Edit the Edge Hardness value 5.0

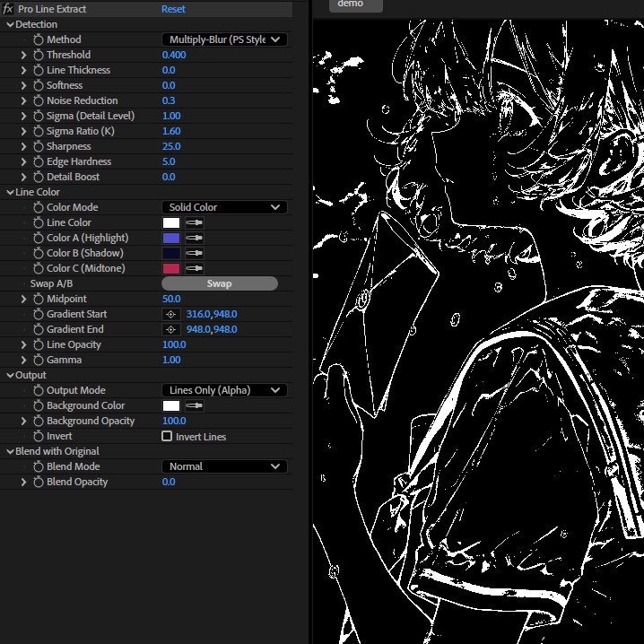[169, 161]
